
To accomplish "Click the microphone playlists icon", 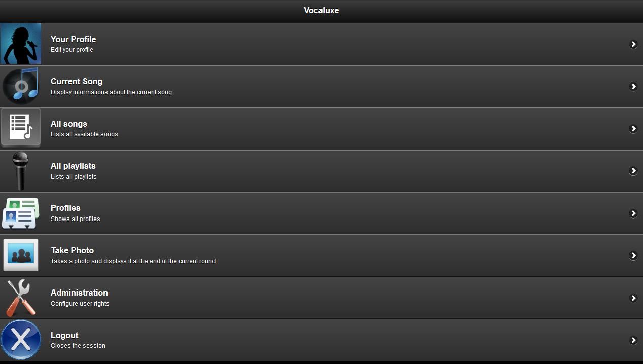I will pos(21,171).
